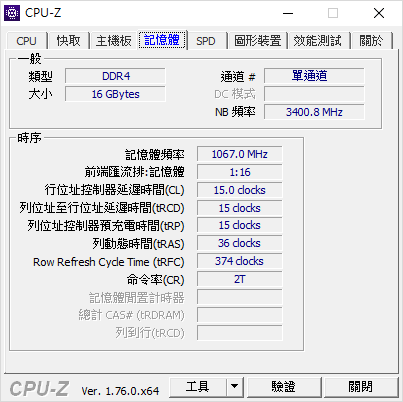Click the 3400.8 MHz NB frequency value

314,112
